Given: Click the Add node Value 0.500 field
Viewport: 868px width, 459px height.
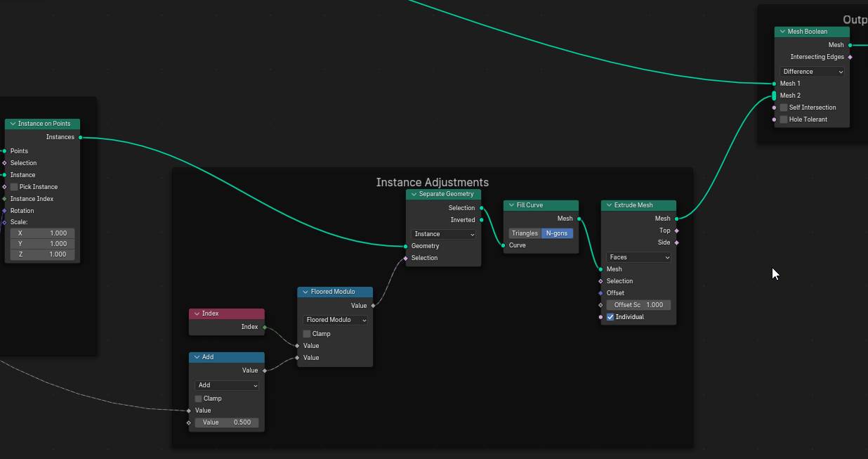Looking at the screenshot, I should tap(227, 422).
